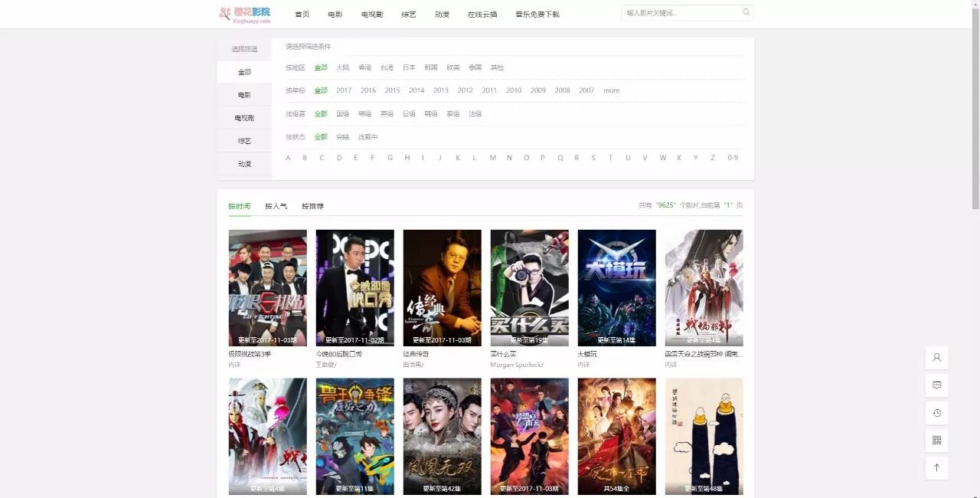The width and height of the screenshot is (980, 498).
Task: Filter status by 完结
Action: point(342,136)
